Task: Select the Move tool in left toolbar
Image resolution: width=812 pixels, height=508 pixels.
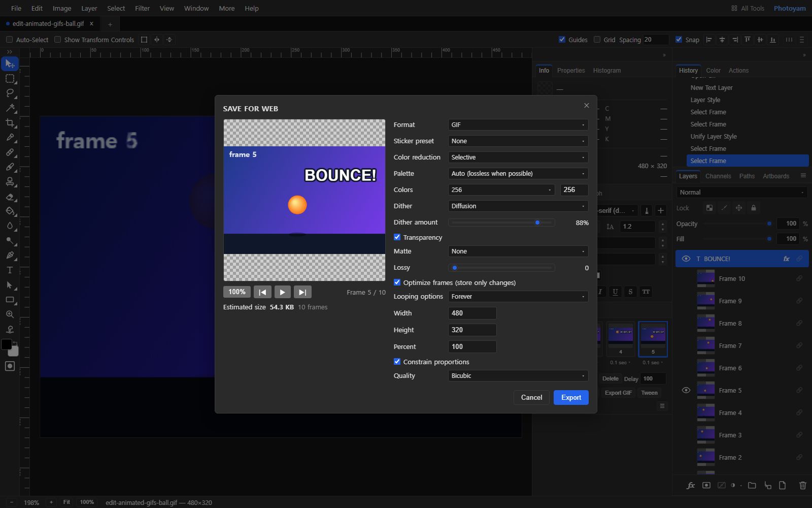Action: click(x=10, y=63)
